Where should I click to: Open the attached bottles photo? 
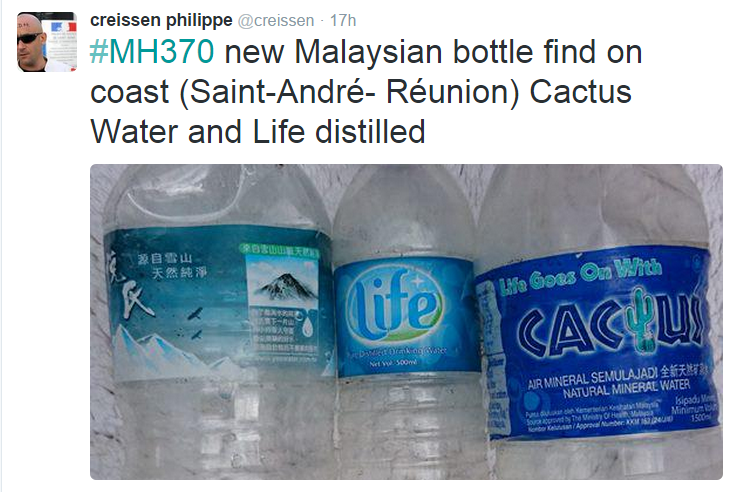click(406, 322)
